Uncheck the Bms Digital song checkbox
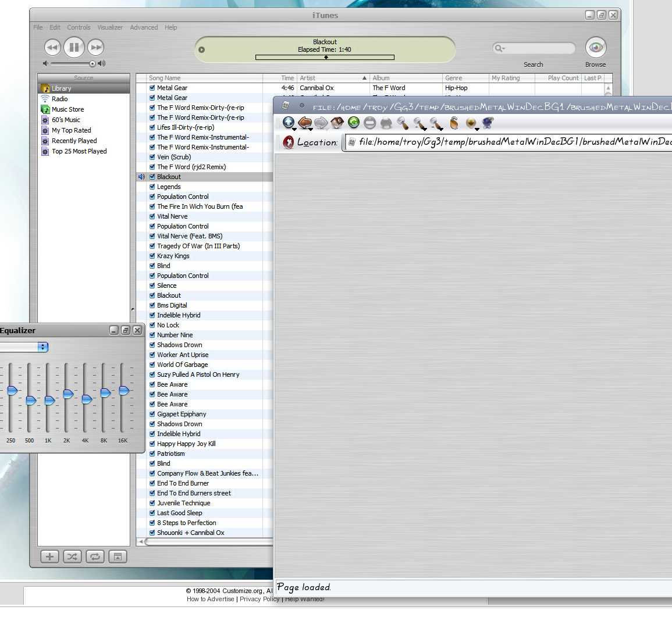Viewport: 672px width, 621px height. point(152,305)
